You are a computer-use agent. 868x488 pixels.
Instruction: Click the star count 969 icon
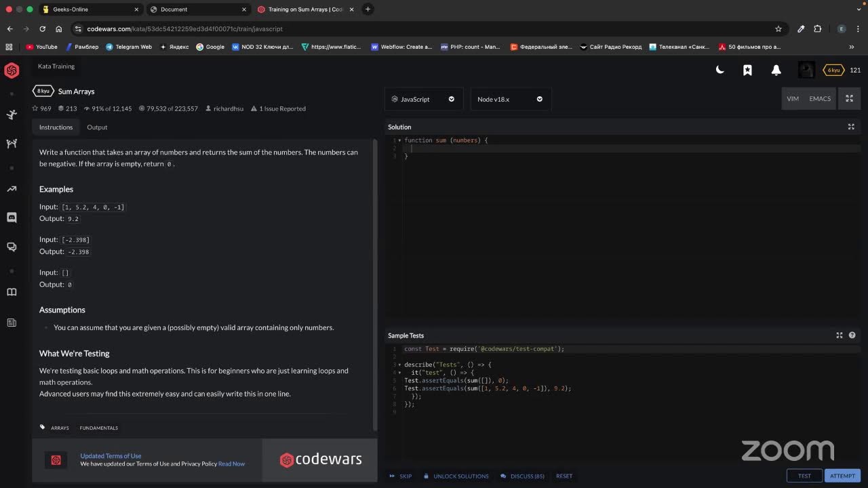35,108
